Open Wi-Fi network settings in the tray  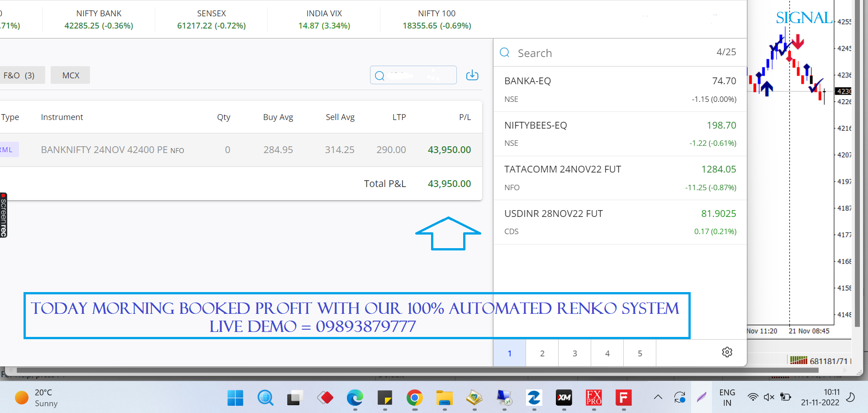[x=753, y=397]
